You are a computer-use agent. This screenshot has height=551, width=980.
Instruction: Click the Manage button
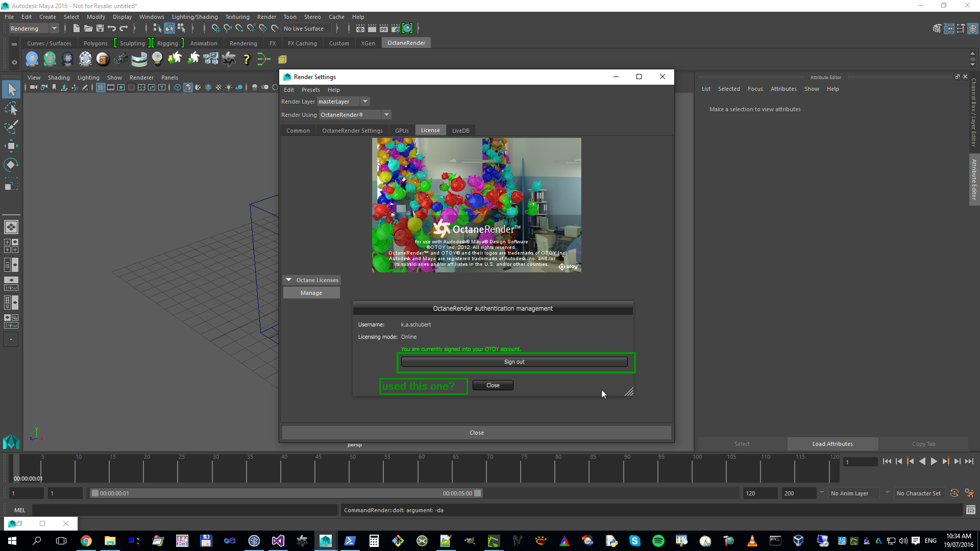(311, 293)
